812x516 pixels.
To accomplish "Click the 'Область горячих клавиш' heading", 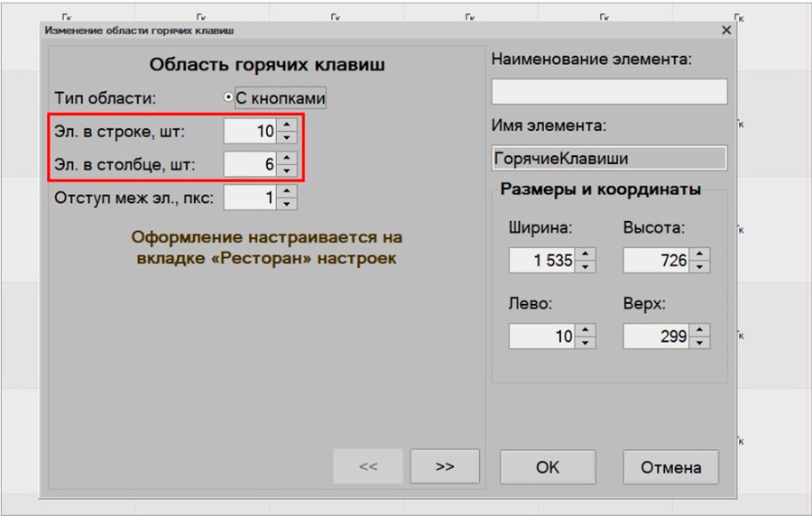I will [267, 65].
